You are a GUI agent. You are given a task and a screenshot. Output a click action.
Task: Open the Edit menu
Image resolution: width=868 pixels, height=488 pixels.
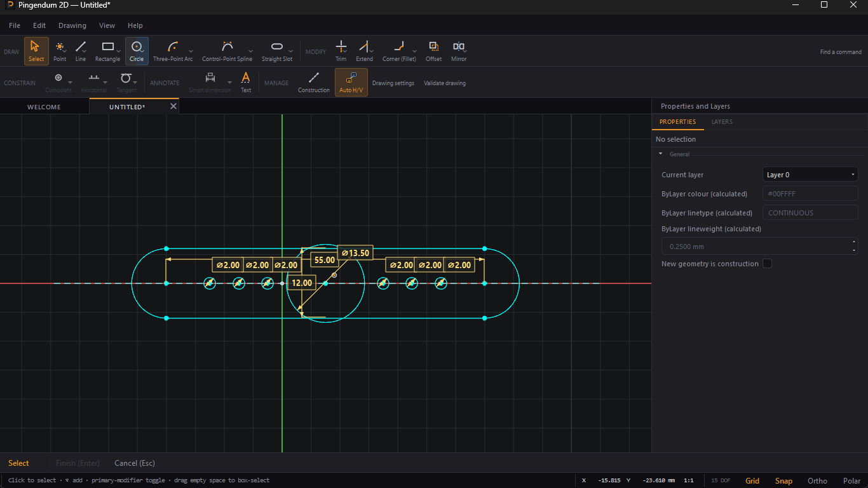(x=39, y=25)
